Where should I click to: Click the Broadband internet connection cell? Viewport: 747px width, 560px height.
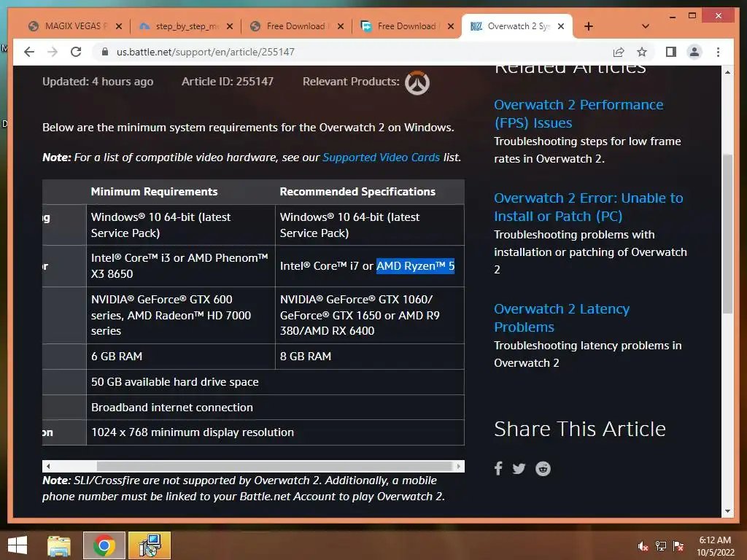275,407
